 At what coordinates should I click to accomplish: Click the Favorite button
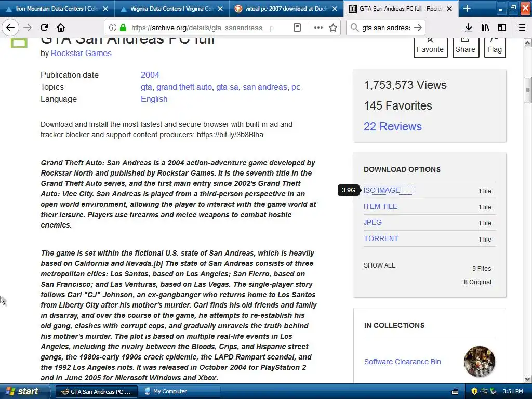(430, 47)
